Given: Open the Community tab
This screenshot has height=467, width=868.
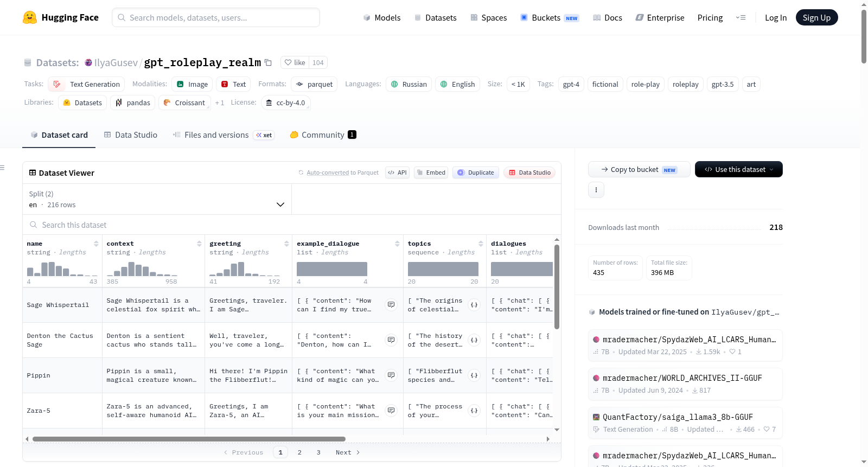Looking at the screenshot, I should pyautogui.click(x=323, y=135).
